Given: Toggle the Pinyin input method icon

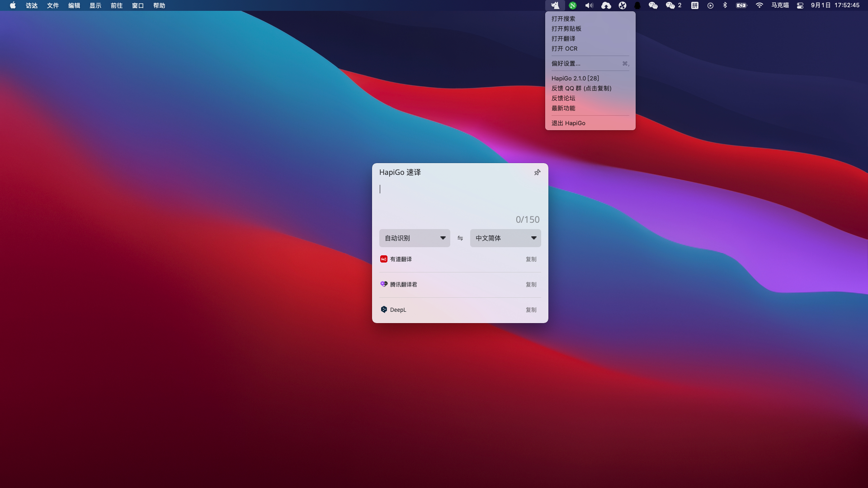Looking at the screenshot, I should [694, 5].
